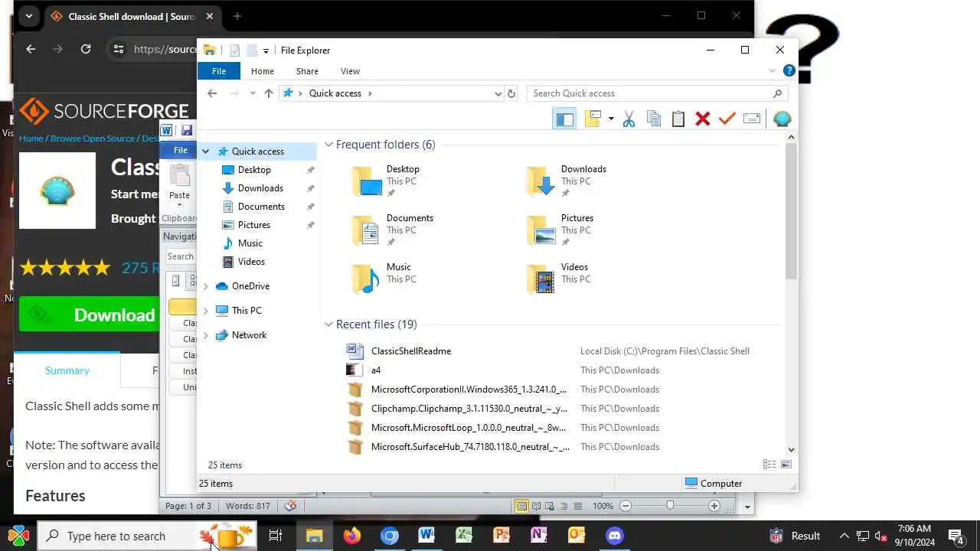This screenshot has width=980, height=551.
Task: Click the Task View taskbar icon
Action: pos(276,536)
